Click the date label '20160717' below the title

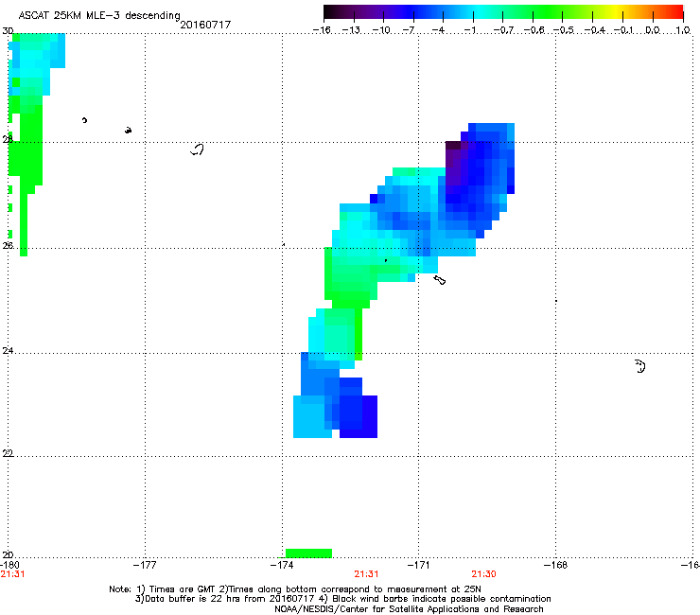tap(205, 25)
